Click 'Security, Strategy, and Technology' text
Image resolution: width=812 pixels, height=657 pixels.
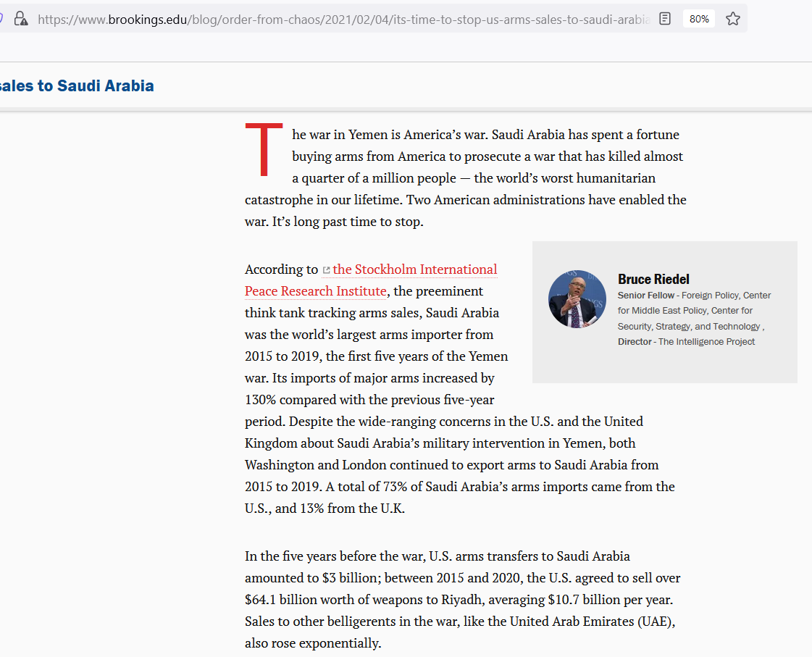click(689, 326)
